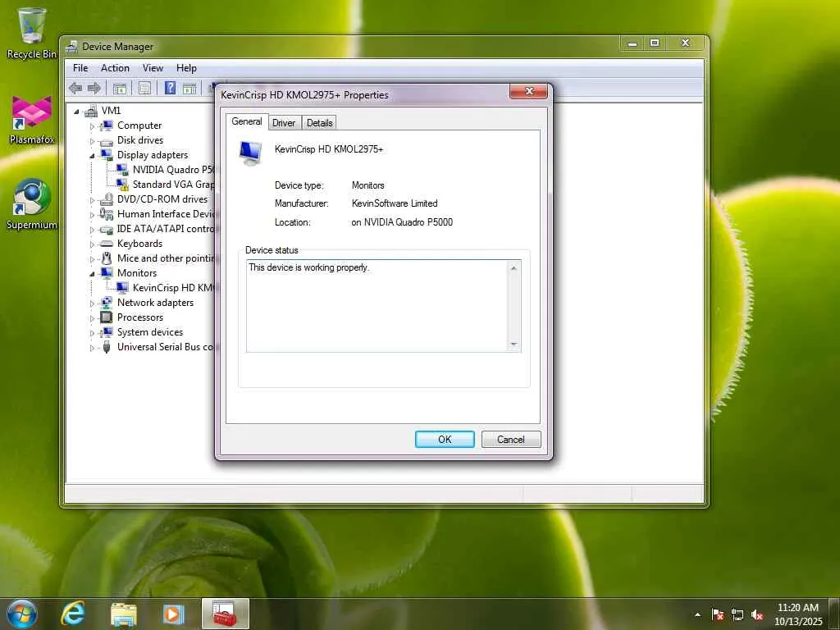The image size is (840, 630).
Task: Expand the Universal Serial Bus controllers node
Action: [92, 348]
